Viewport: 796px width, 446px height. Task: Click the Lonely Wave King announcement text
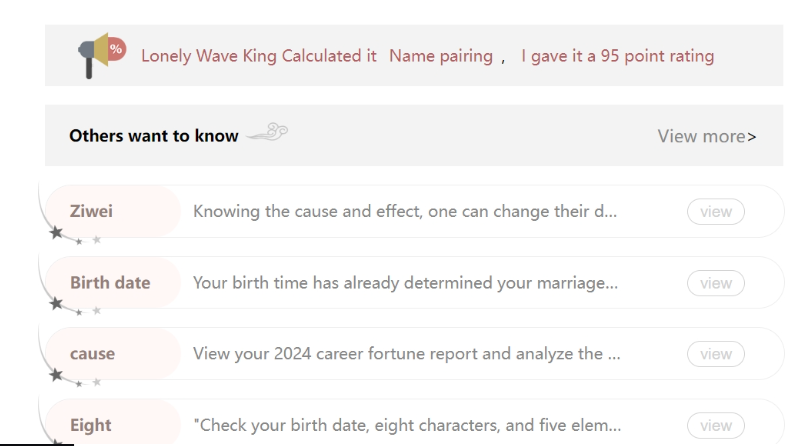coord(258,56)
